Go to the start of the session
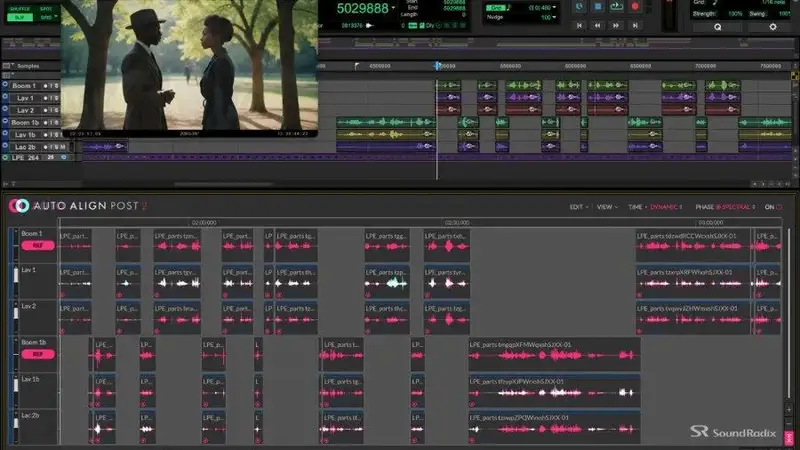 click(579, 26)
